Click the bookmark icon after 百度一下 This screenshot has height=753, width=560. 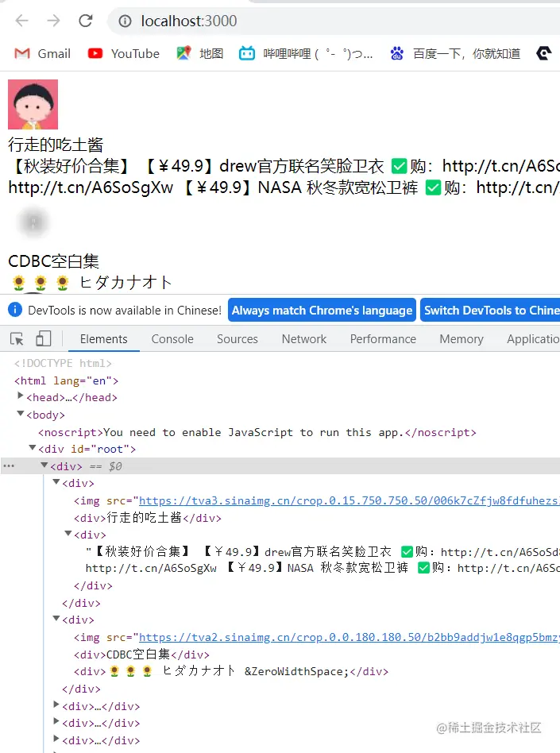pos(544,53)
